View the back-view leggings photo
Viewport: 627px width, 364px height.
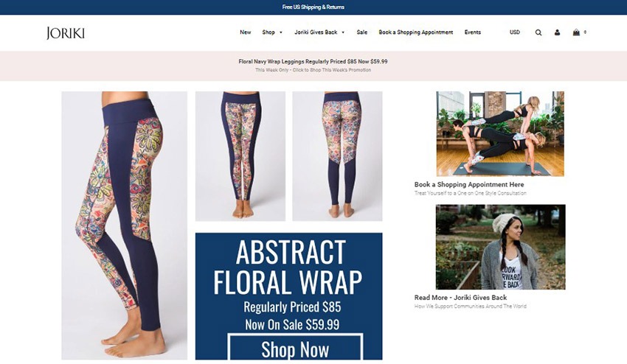[x=337, y=156]
